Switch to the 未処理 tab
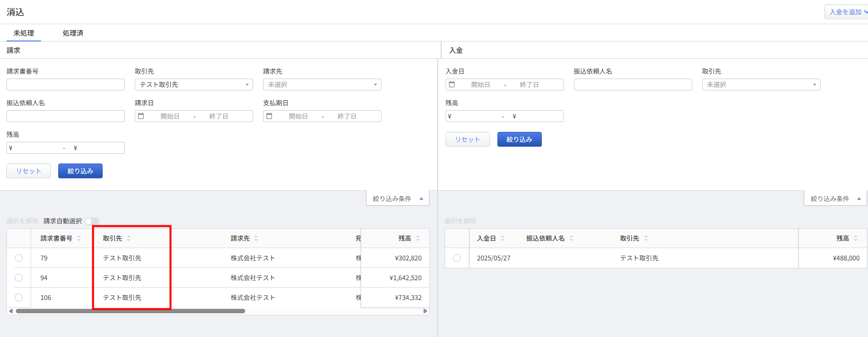This screenshot has height=337, width=868. point(24,33)
